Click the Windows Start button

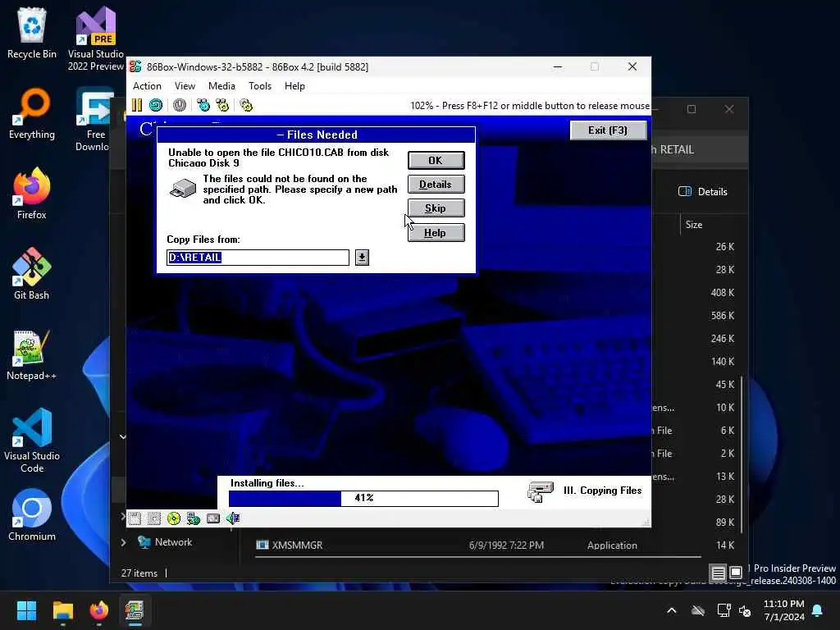(26, 610)
